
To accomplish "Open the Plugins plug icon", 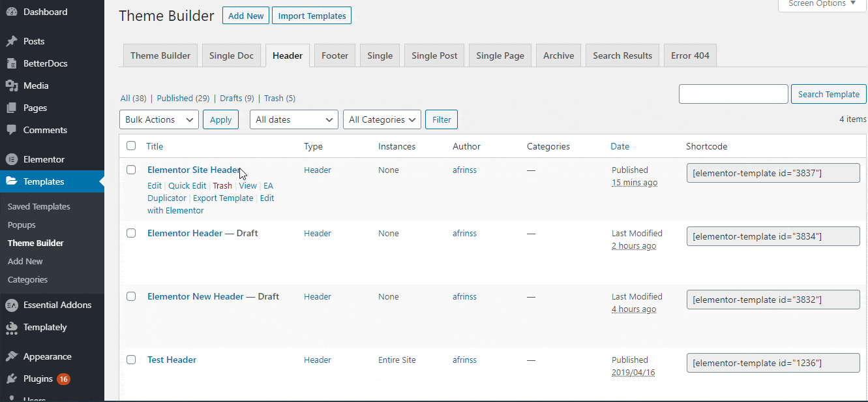I will click(x=12, y=379).
